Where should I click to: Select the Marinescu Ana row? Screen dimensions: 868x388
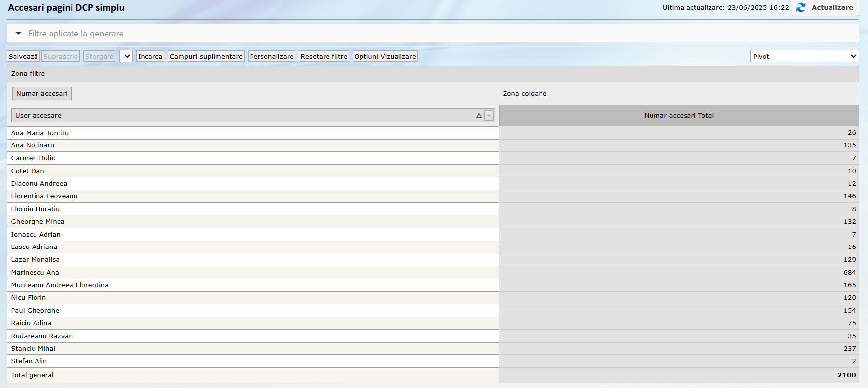(x=35, y=273)
